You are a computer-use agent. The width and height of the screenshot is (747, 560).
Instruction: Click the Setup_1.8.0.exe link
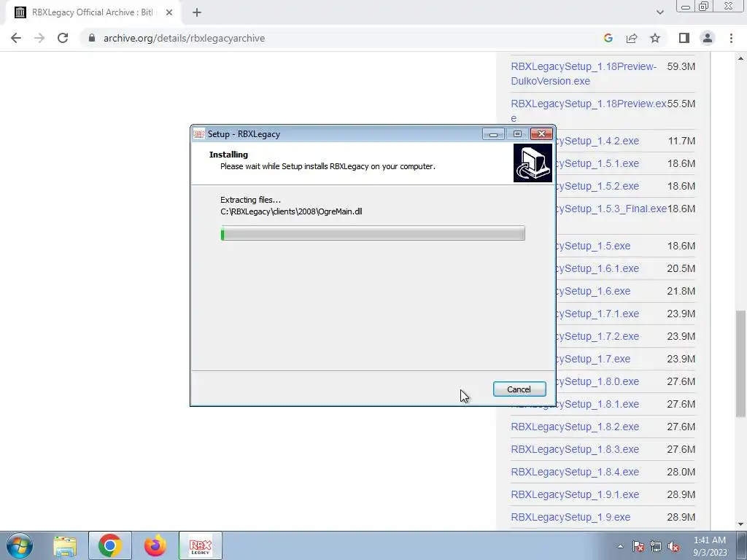point(597,381)
